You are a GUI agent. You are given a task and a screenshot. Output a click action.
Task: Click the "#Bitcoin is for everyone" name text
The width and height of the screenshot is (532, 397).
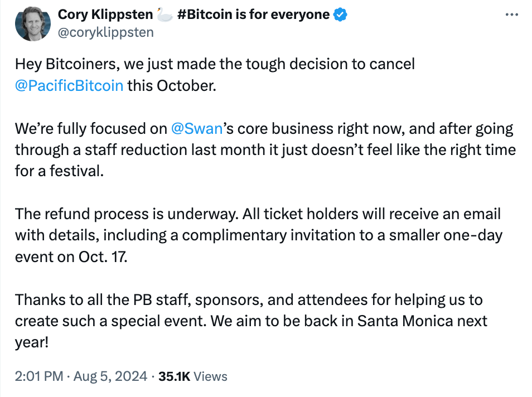point(253,14)
